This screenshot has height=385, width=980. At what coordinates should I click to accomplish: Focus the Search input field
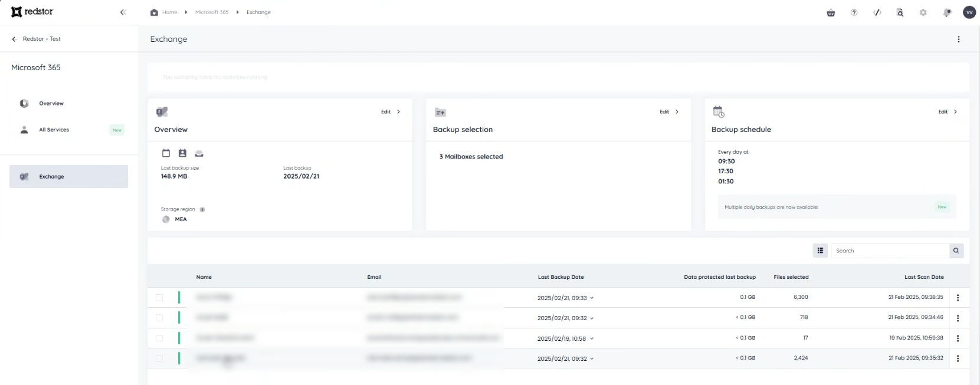pos(890,251)
